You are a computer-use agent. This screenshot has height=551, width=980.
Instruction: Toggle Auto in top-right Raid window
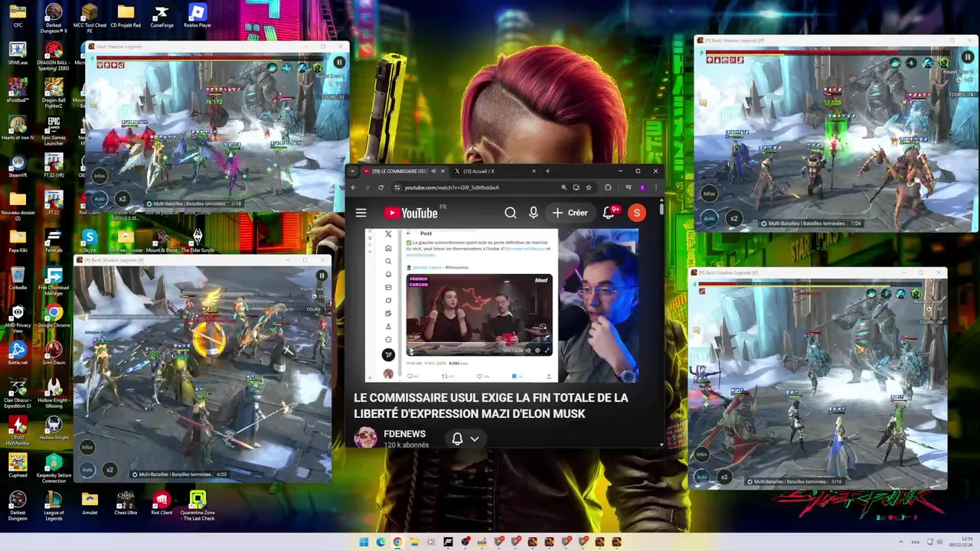click(x=710, y=218)
